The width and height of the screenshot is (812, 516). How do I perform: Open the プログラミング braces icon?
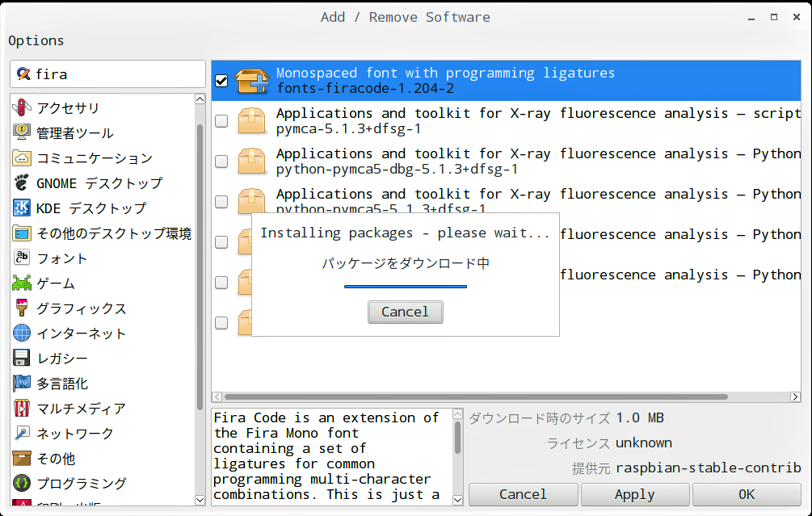[x=21, y=484]
